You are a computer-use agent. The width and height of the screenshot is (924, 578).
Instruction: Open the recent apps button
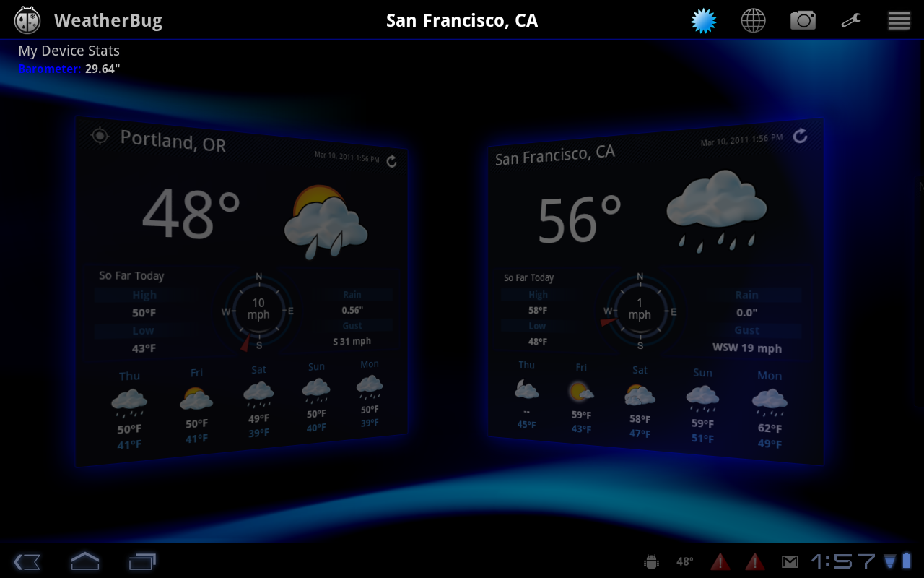click(142, 561)
